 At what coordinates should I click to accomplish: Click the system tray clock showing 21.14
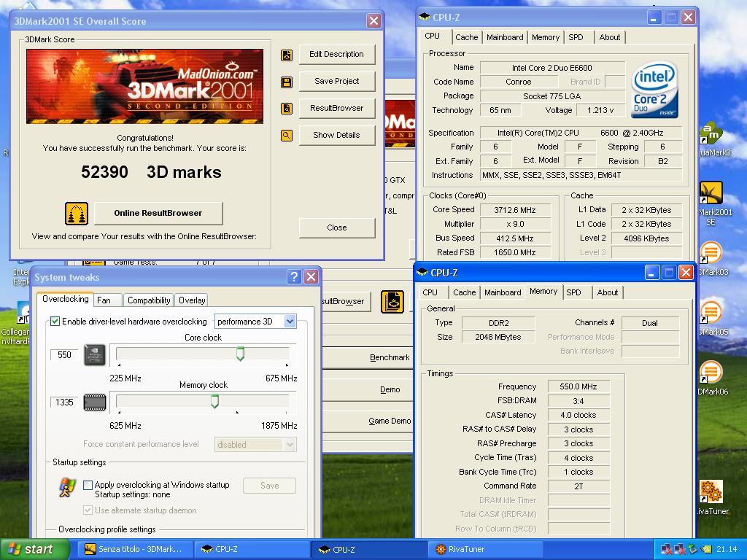[727, 550]
